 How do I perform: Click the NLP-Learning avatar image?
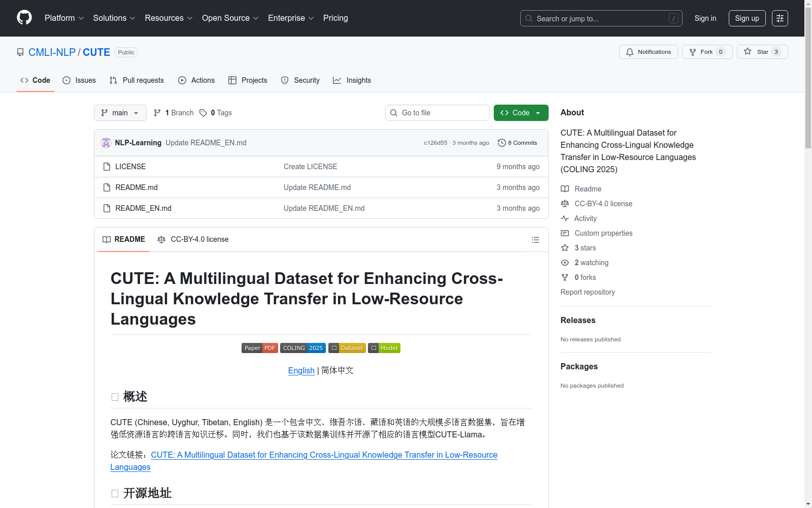point(106,143)
